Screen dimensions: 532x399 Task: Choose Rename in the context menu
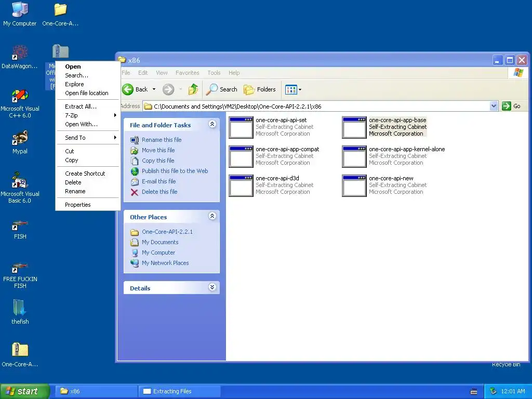click(88, 191)
